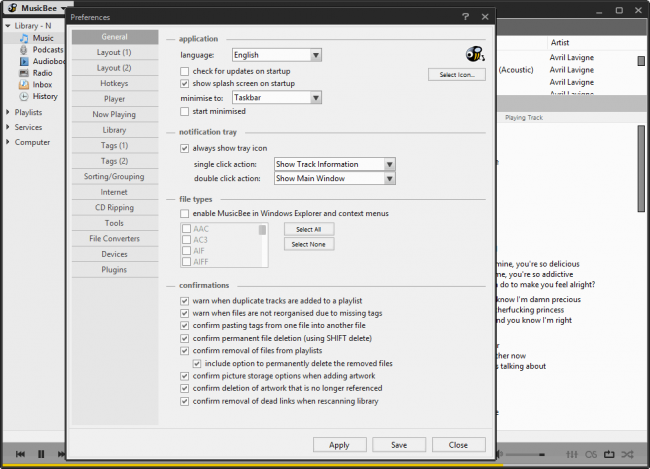Open History clock icon in sidebar

(24, 96)
